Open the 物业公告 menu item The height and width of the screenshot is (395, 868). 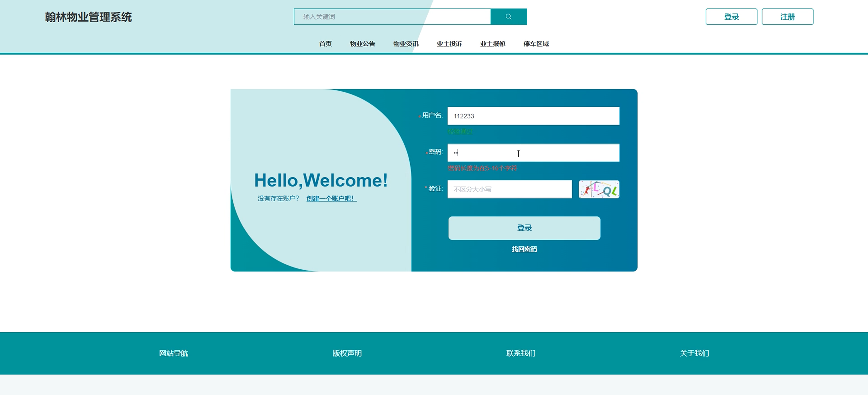click(x=362, y=44)
